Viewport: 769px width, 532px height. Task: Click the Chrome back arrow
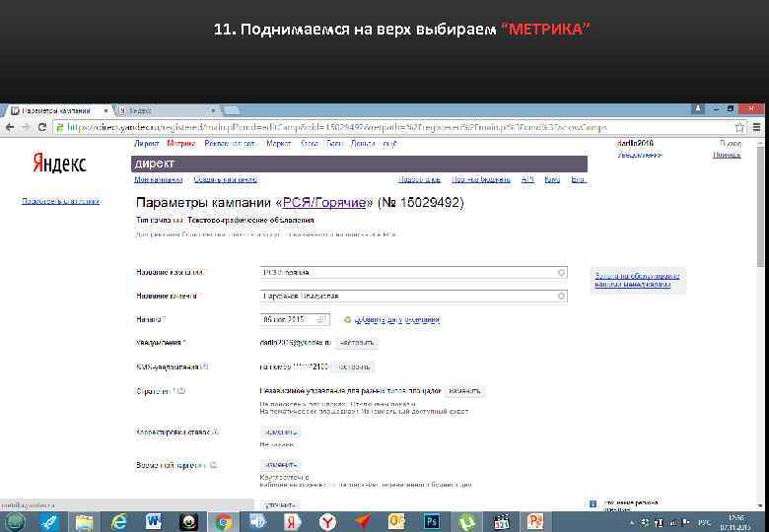pyautogui.click(x=10, y=127)
